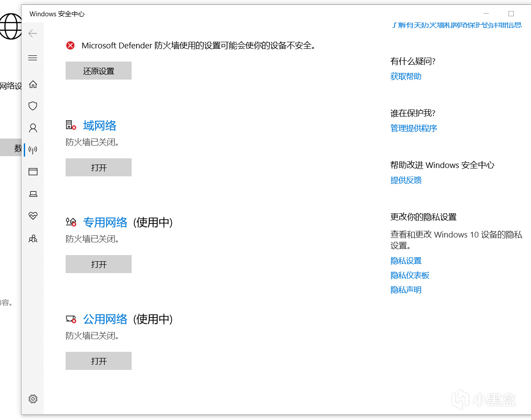531x420 pixels.
Task: Open Account protection person icon
Action: [x=33, y=128]
